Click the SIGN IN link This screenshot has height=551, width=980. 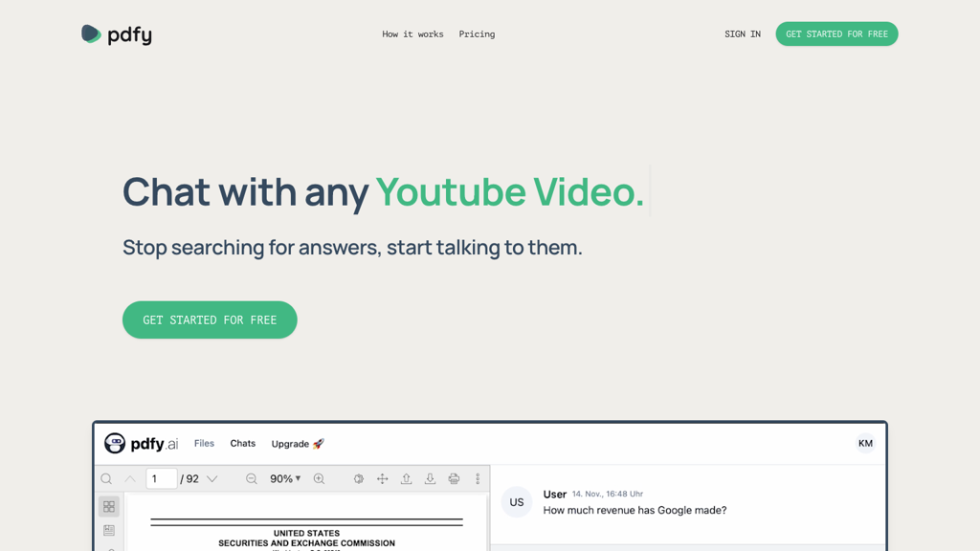742,34
